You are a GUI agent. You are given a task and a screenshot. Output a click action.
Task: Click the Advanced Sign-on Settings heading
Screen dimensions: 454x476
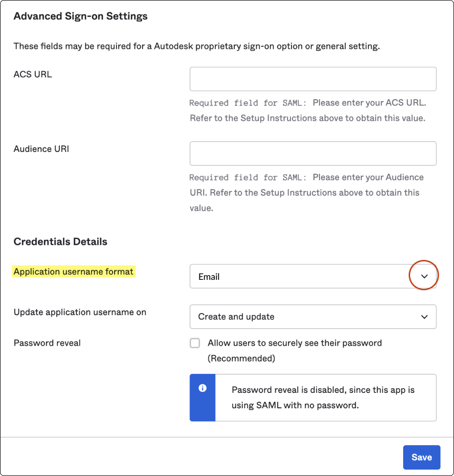tap(81, 16)
